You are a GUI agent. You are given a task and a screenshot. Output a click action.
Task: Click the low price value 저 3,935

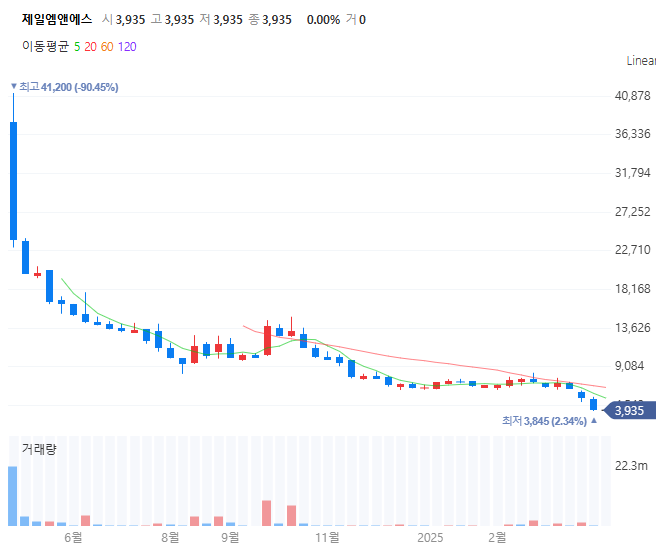(221, 20)
